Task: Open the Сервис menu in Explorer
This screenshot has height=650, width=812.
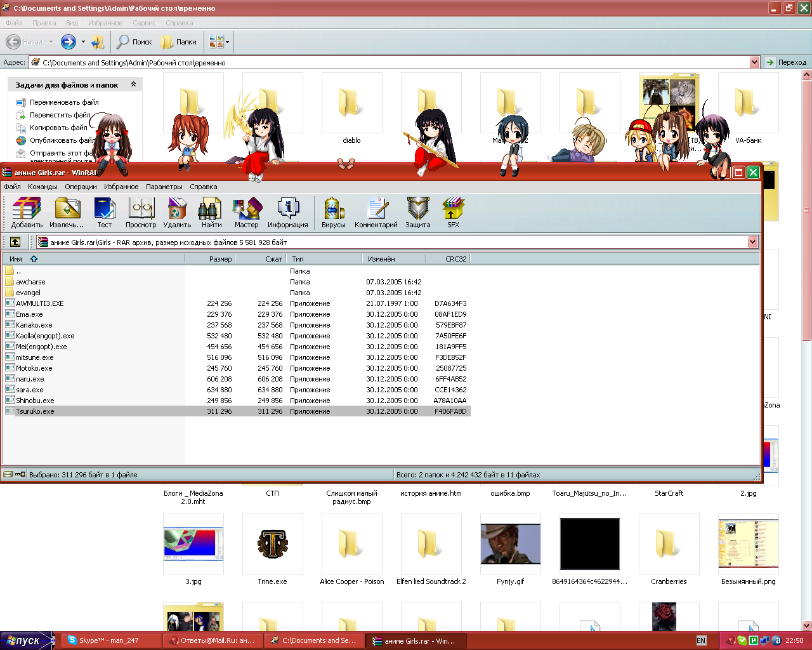Action: click(144, 23)
